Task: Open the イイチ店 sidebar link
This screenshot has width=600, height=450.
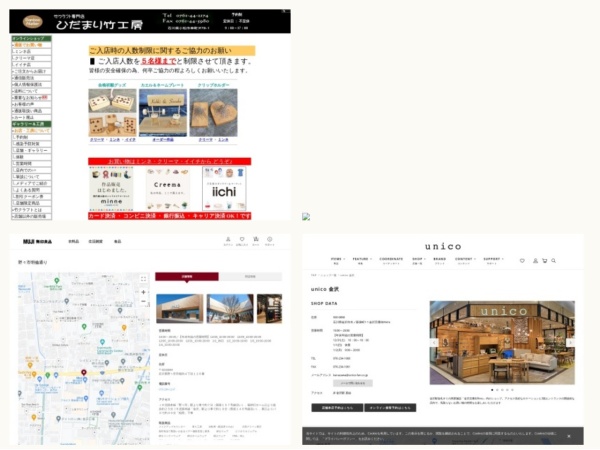Action: [x=31, y=65]
